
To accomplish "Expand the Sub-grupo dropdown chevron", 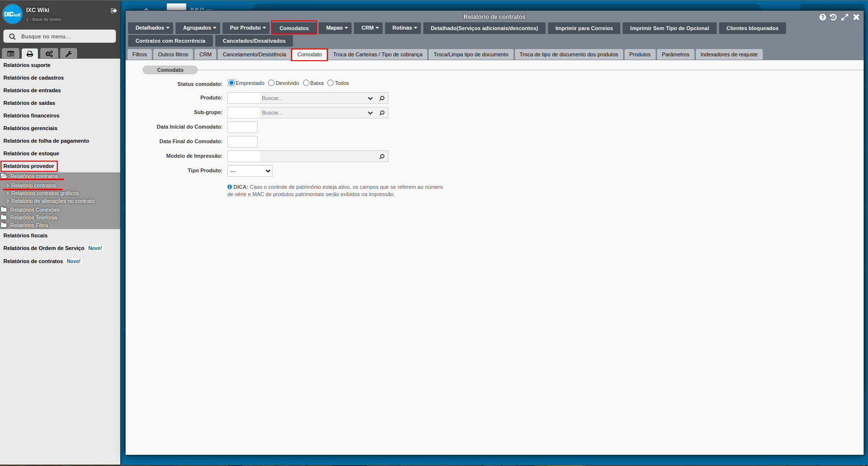I will (370, 113).
